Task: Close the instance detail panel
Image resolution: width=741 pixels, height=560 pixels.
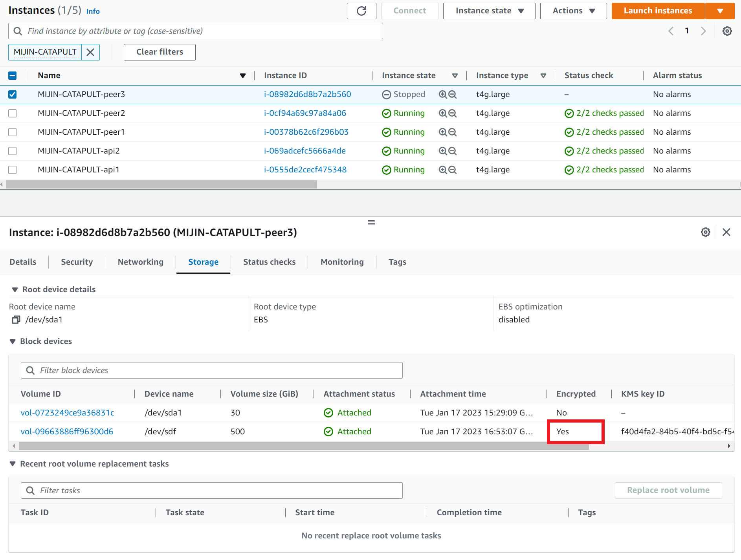Action: click(726, 232)
